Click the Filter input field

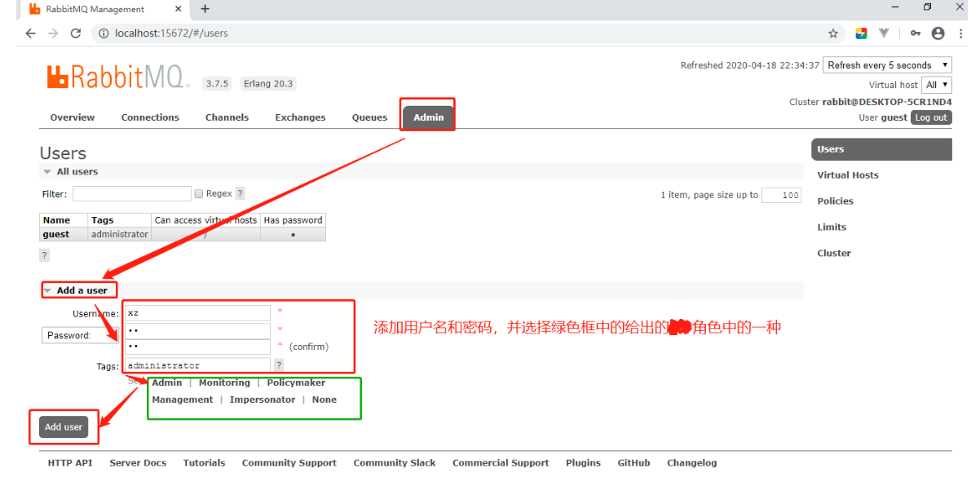[132, 194]
